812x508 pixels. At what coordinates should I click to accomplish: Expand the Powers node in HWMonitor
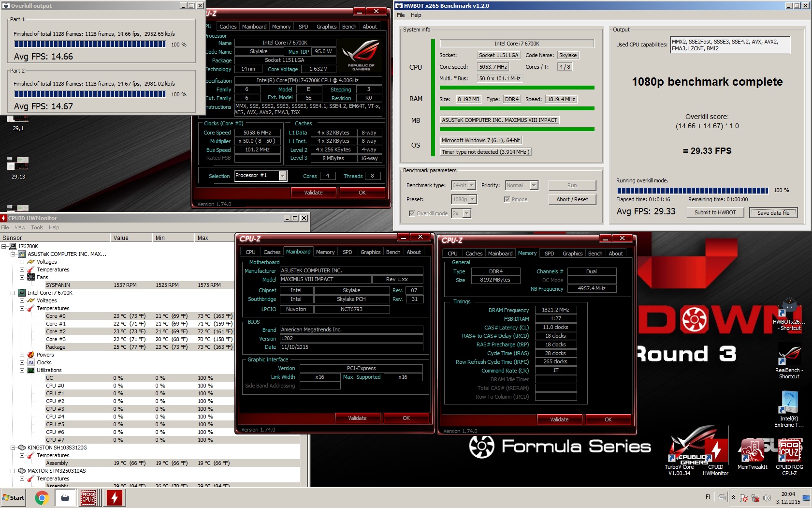(22, 355)
